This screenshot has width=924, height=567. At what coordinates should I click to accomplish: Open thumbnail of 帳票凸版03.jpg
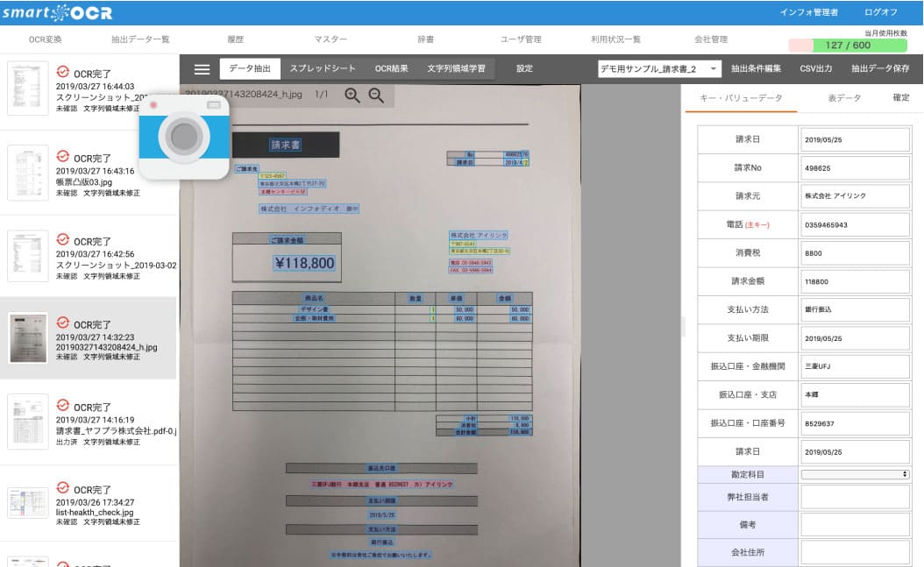pos(28,173)
